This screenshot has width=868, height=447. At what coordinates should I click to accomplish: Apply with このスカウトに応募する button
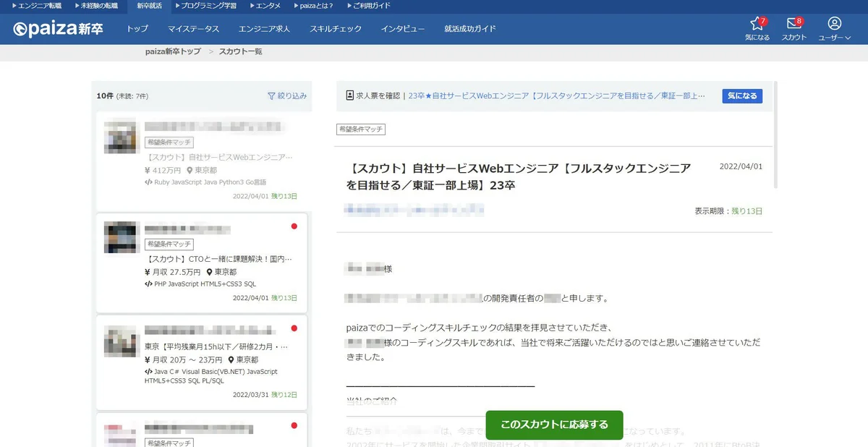(x=554, y=425)
